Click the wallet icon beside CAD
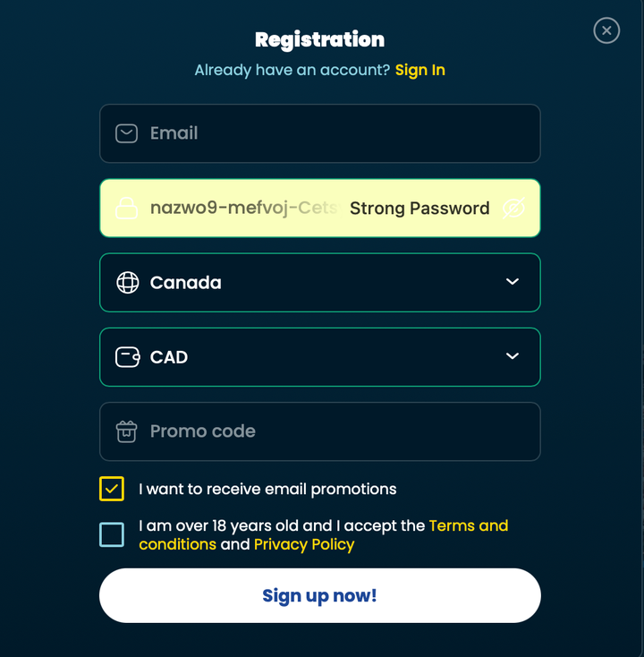Screen dimensions: 644x657 click(127, 357)
